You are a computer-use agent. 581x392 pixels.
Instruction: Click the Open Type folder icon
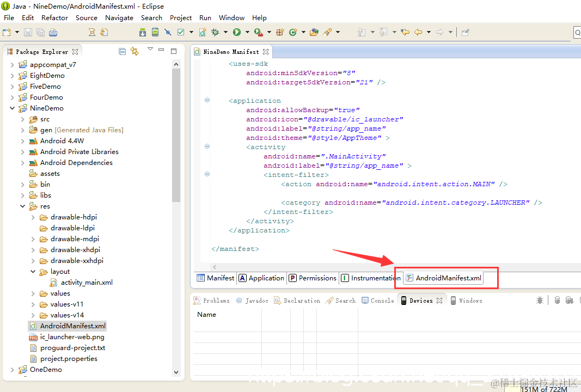(314, 32)
